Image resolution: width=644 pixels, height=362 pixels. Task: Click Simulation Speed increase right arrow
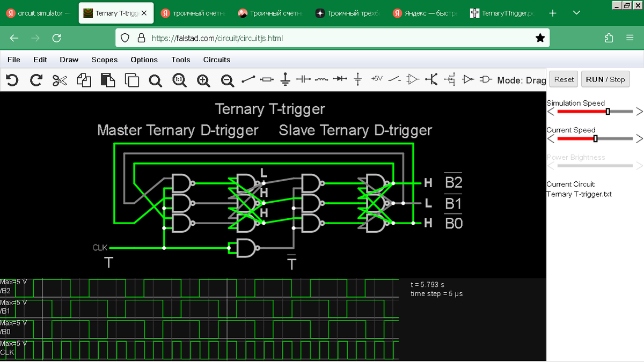pyautogui.click(x=639, y=112)
